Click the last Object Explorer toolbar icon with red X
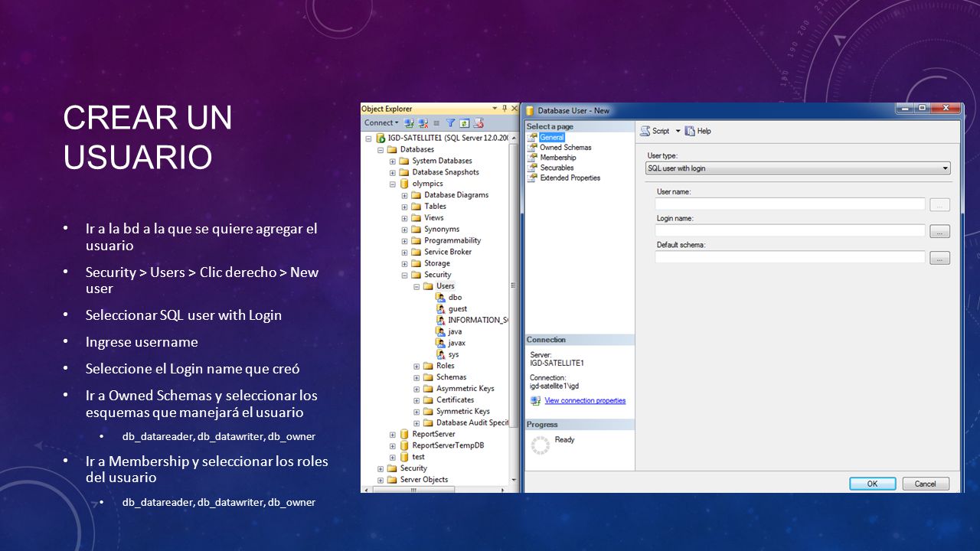Screen dimensions: 980x551 479,122
